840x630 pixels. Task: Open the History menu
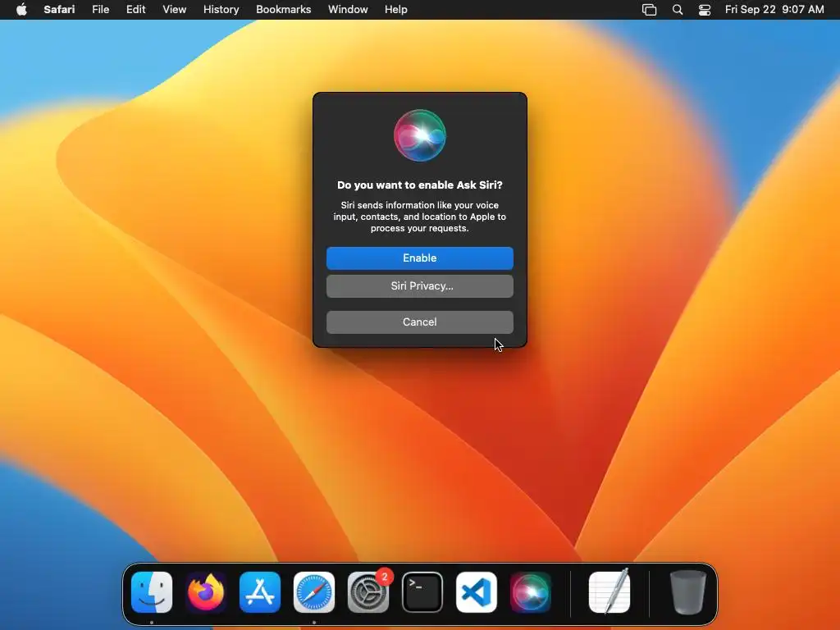pos(221,10)
